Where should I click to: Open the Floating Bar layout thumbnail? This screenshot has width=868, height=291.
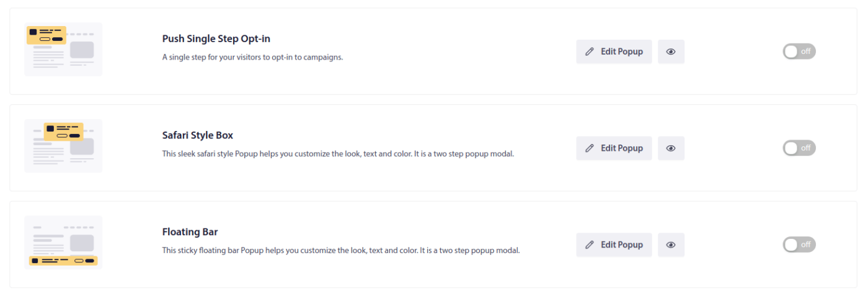[x=63, y=243]
